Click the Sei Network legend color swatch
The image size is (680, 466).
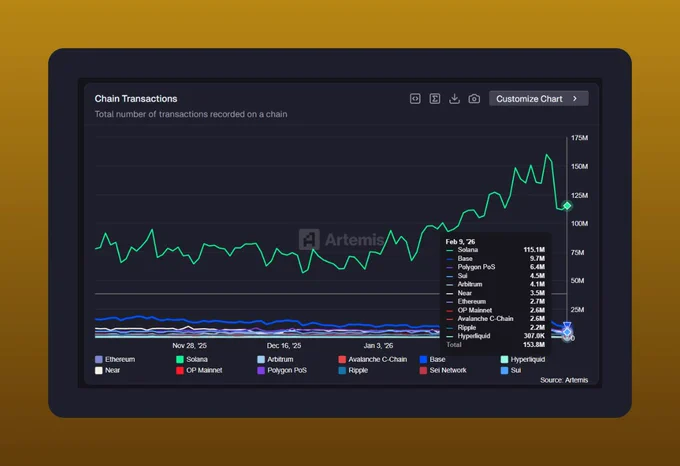point(423,371)
